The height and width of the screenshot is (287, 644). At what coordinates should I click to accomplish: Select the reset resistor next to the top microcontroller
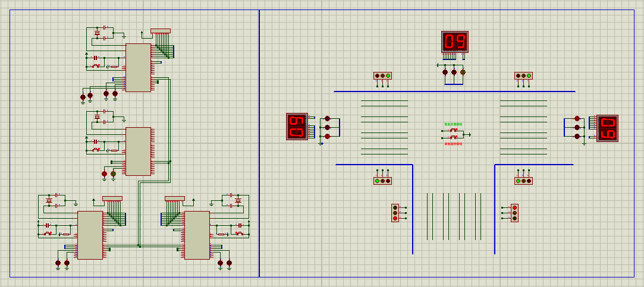[114, 67]
